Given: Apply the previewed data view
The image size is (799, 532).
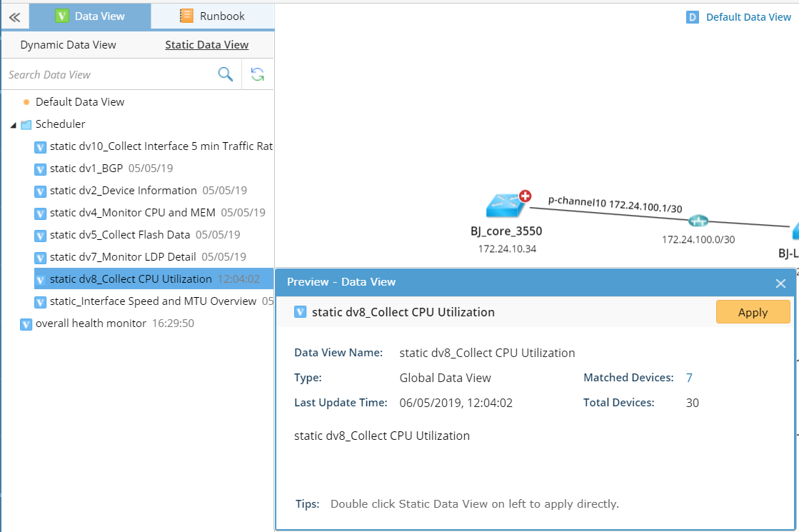Looking at the screenshot, I should point(753,312).
